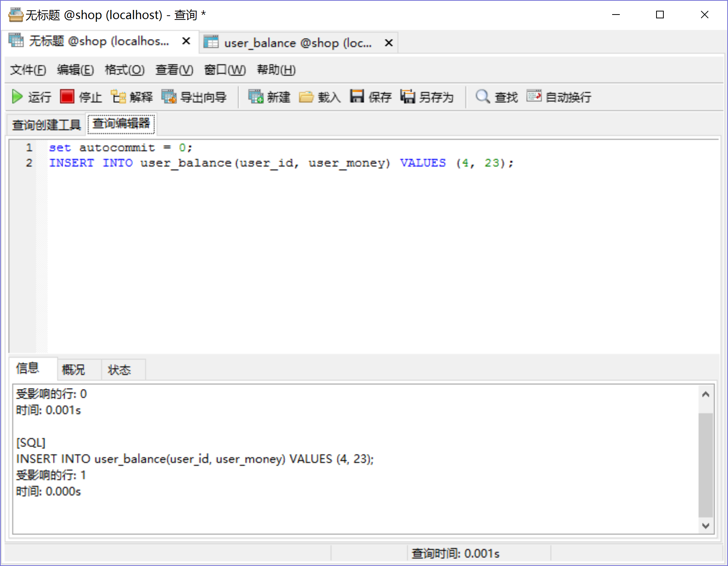The image size is (728, 566).
Task: Click the 运行 button label
Action: 39,97
